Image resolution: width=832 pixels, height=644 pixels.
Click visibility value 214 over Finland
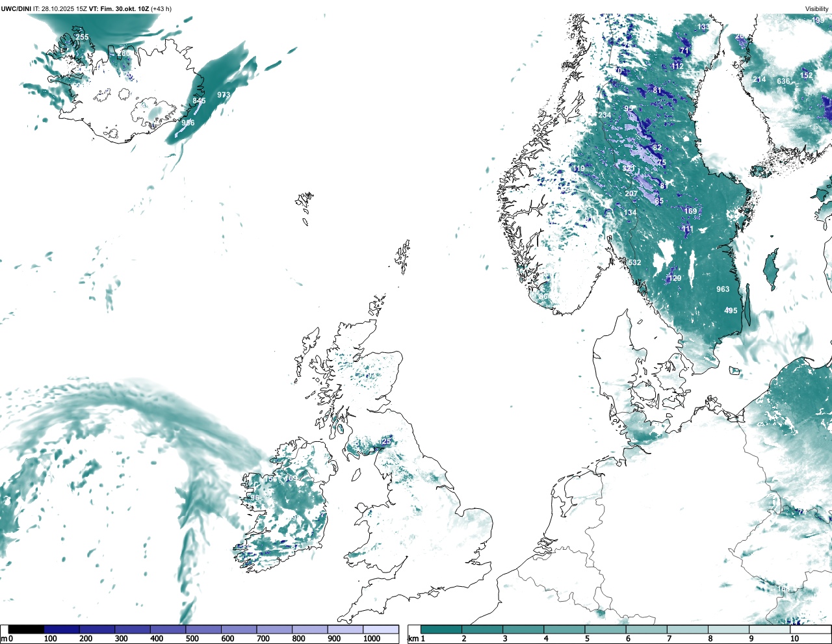pos(759,79)
